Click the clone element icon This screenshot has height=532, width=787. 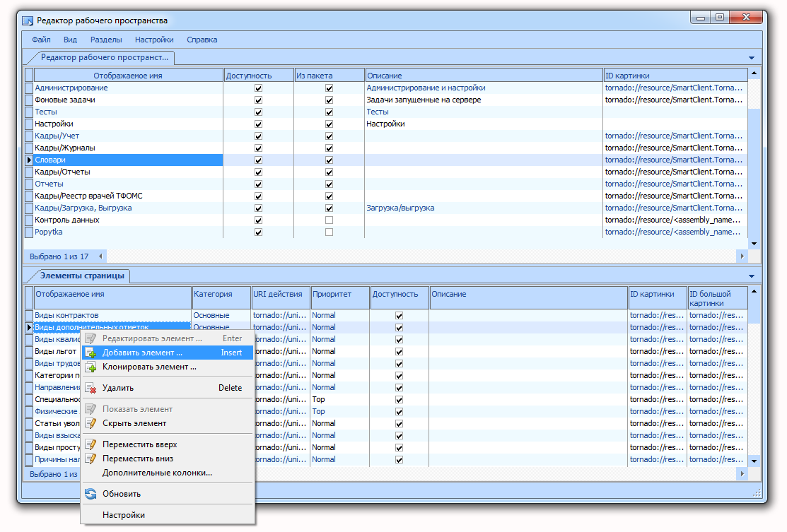tap(91, 367)
